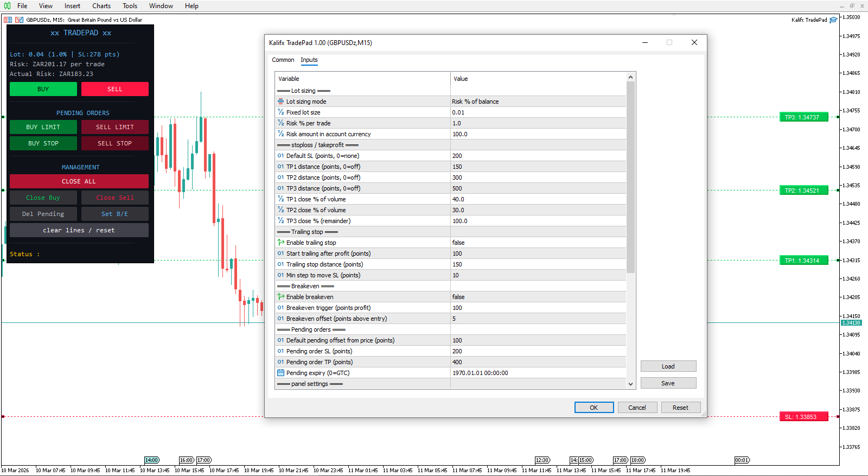Toggle Enable breakeven false value

(x=538, y=297)
